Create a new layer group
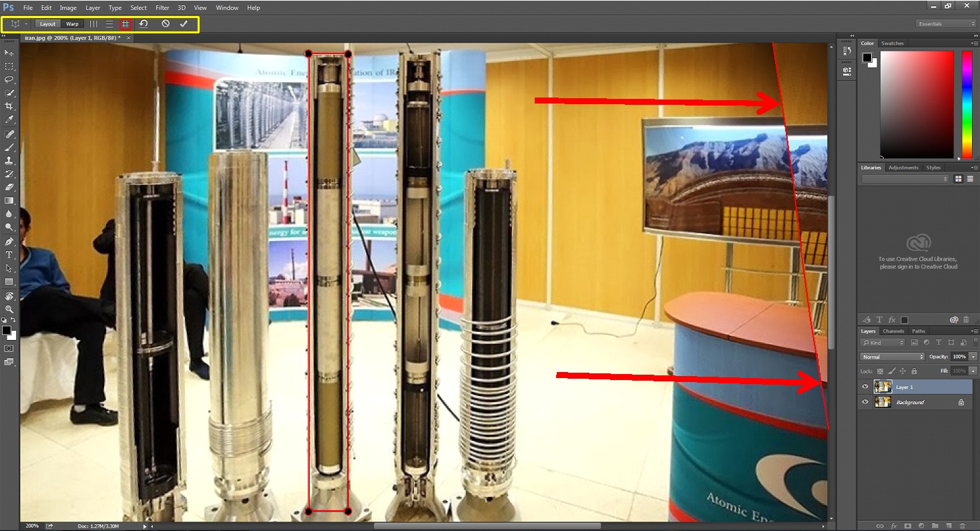Viewport: 980px width, 531px height. pyautogui.click(x=937, y=525)
